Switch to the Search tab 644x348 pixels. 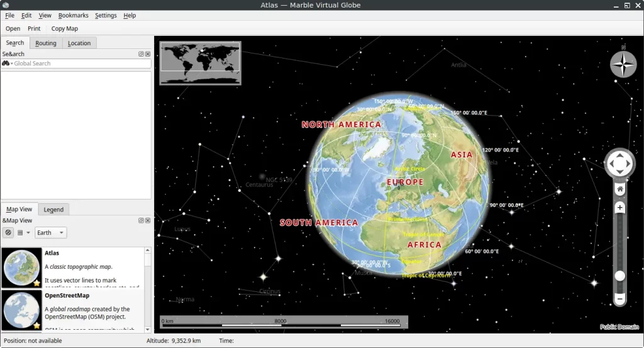[15, 43]
